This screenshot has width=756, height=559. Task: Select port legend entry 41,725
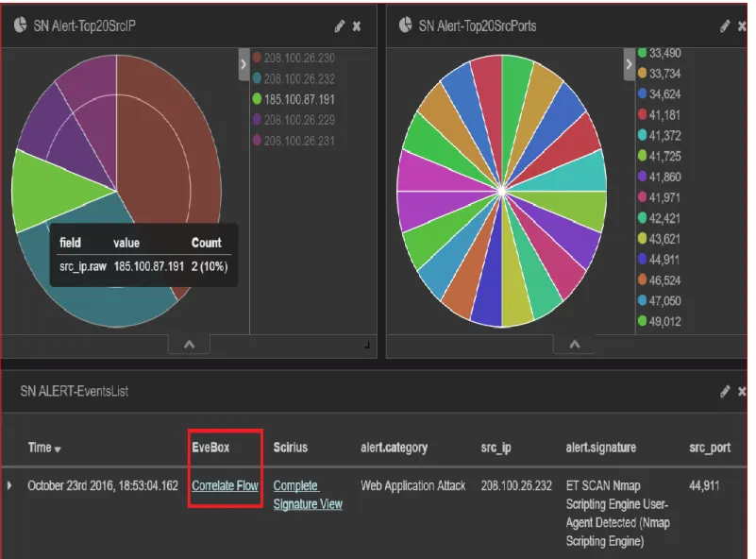(659, 156)
